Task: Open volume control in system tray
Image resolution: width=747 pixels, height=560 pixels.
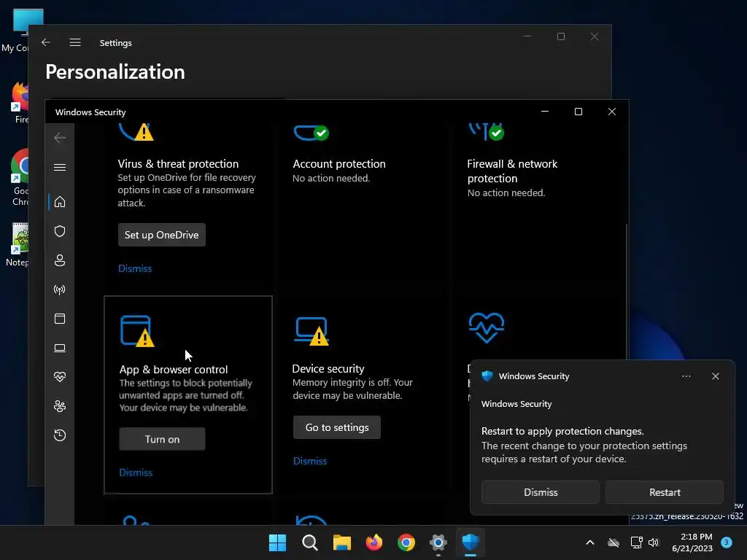Action: [654, 542]
